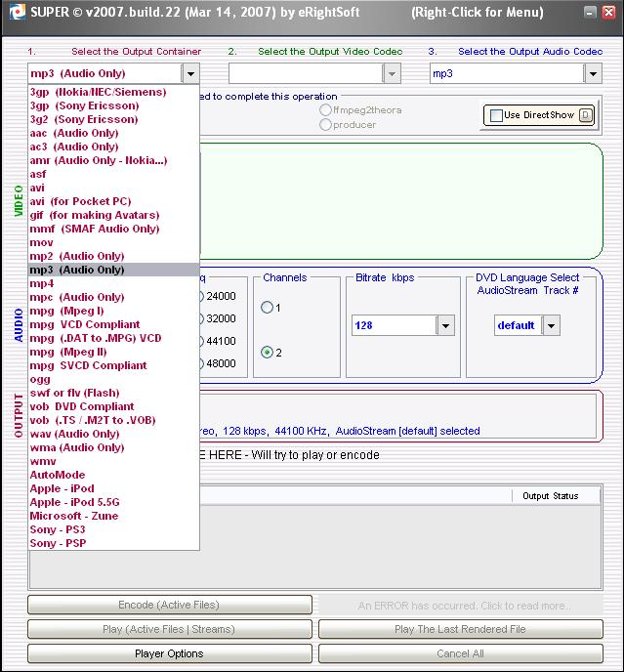Select Sony - PSP preset

pos(113,543)
